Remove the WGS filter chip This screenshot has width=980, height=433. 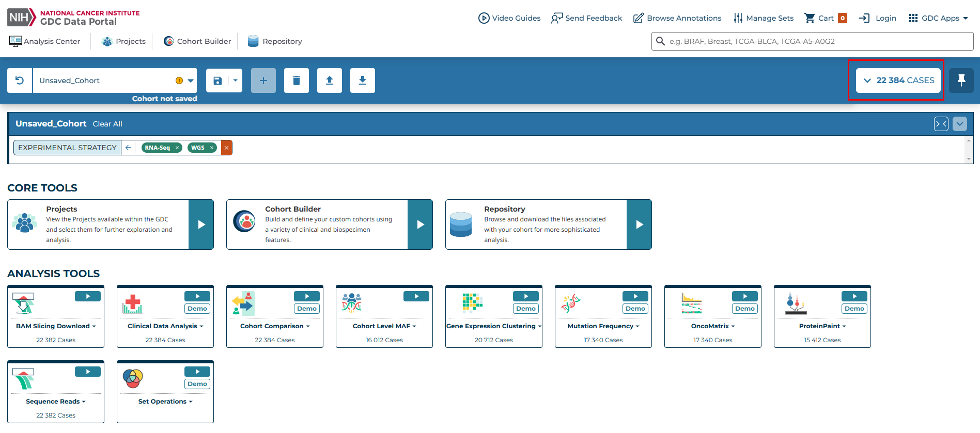pyautogui.click(x=212, y=148)
